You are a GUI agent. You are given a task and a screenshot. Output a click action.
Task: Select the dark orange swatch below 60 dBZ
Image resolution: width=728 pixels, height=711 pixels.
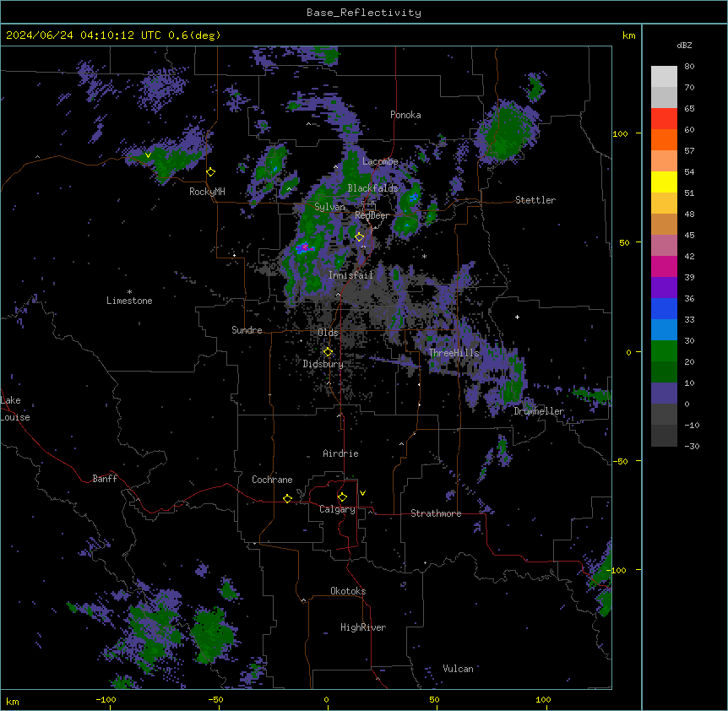(664, 139)
